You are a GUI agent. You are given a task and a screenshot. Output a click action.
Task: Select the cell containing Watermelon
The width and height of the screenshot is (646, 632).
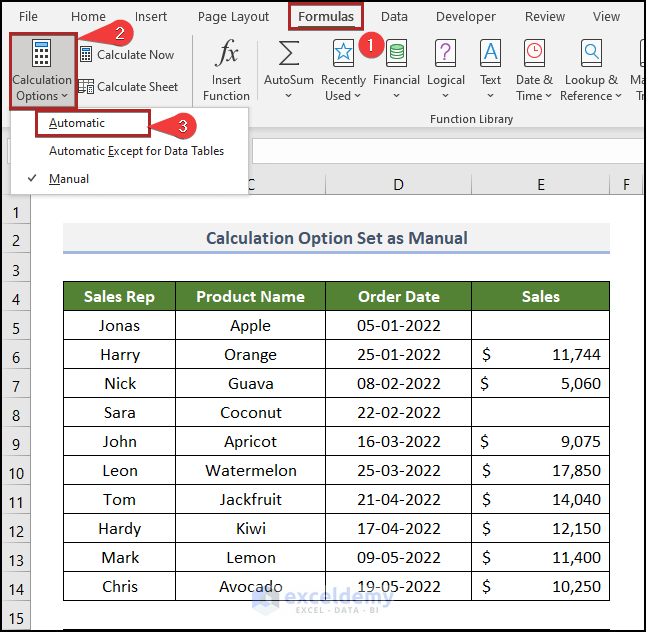250,470
